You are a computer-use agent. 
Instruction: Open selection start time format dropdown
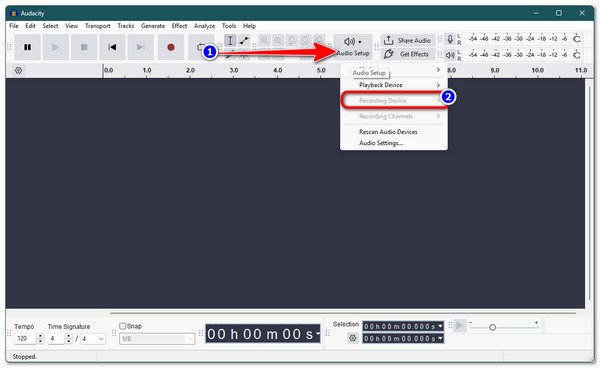click(440, 326)
